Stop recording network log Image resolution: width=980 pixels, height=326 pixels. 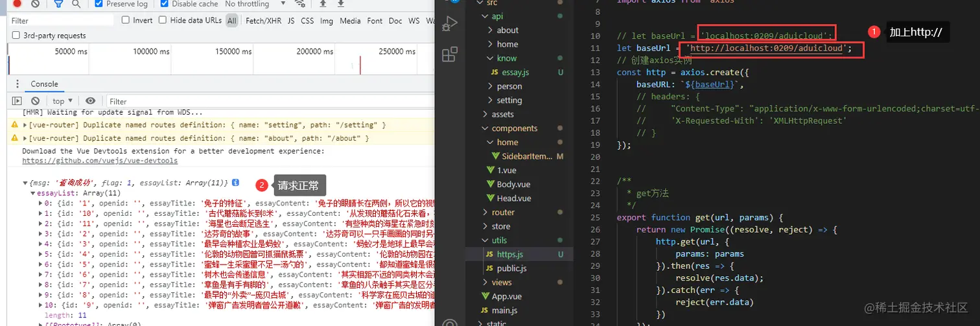17,4
